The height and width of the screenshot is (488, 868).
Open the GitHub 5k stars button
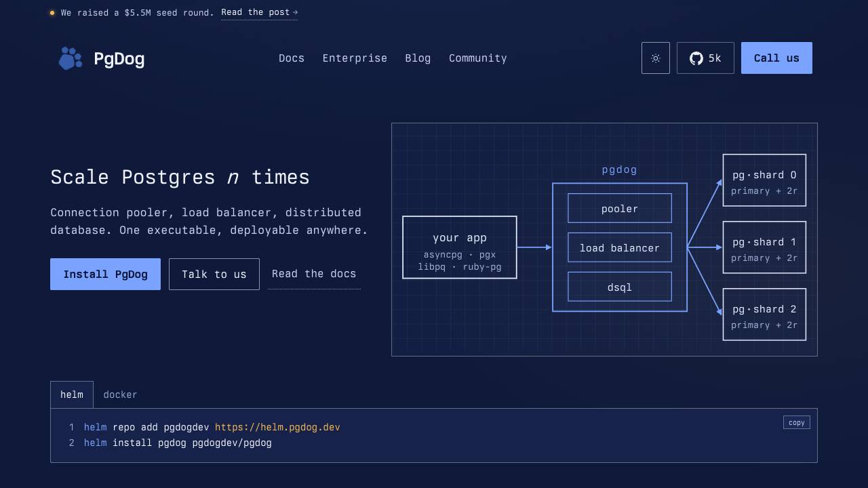(705, 58)
